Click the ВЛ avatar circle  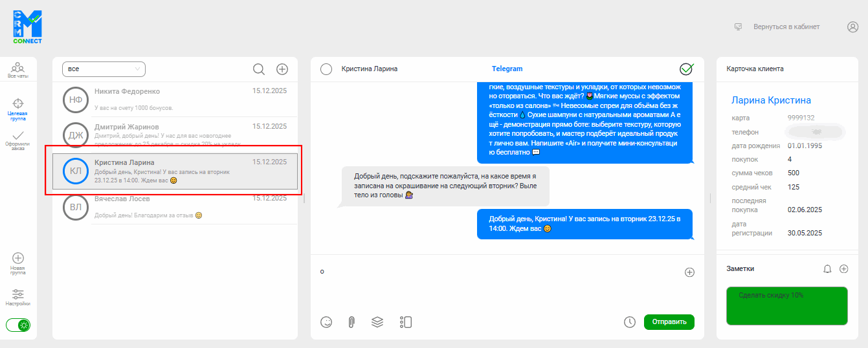[76, 207]
